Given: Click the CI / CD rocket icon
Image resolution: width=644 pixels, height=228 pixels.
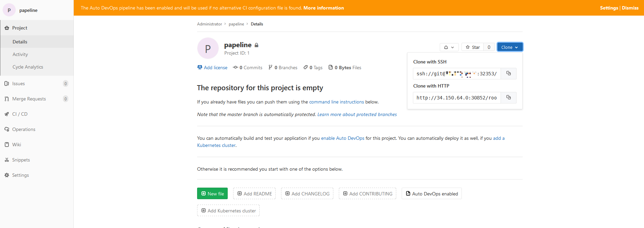Looking at the screenshot, I should (6, 114).
